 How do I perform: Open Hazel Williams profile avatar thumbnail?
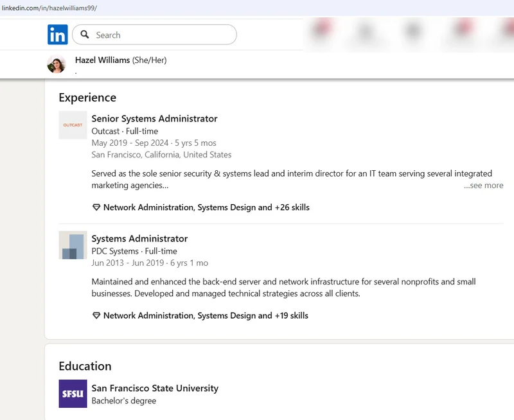pos(57,64)
